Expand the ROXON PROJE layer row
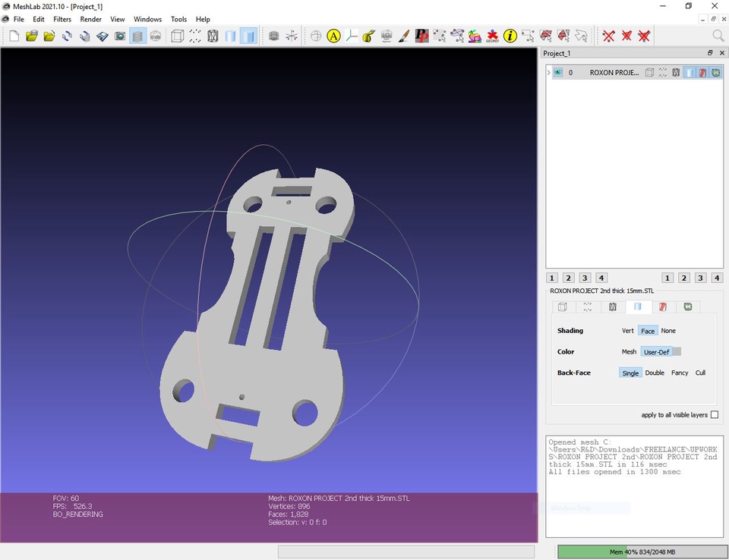Image resolution: width=729 pixels, height=560 pixels. (548, 73)
